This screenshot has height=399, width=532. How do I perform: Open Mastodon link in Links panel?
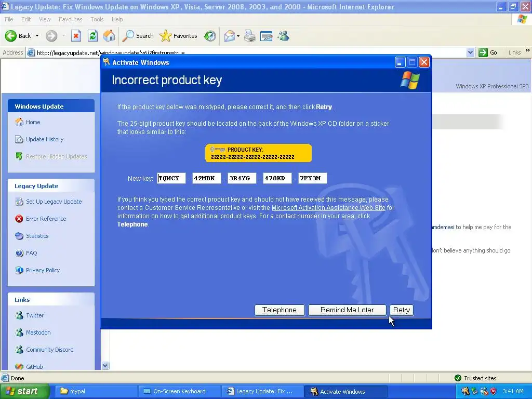pos(38,332)
